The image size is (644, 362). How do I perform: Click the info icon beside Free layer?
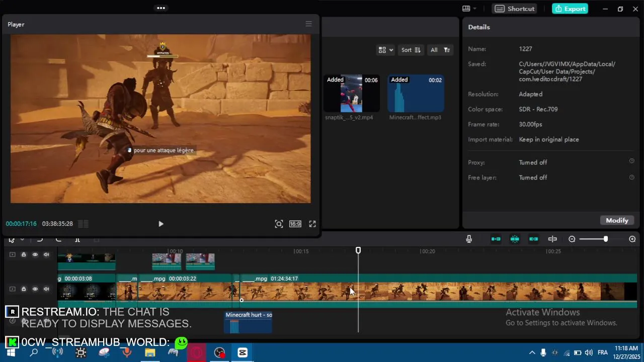(x=632, y=177)
